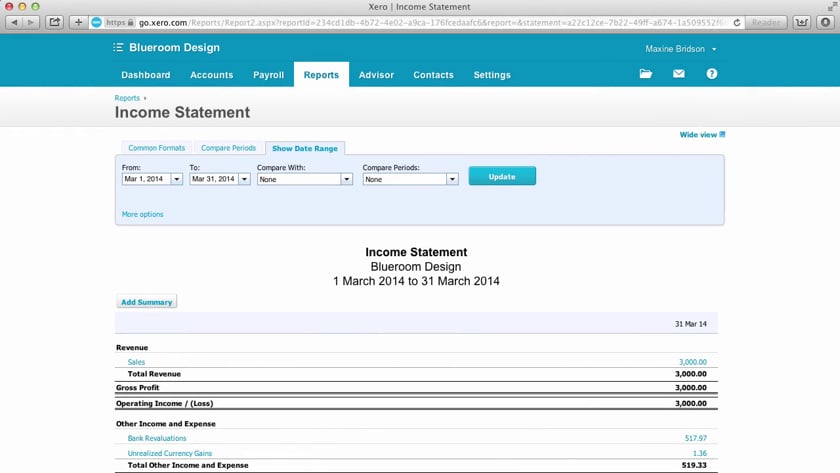The height and width of the screenshot is (473, 840).
Task: Switch to the Compare Periods tab
Action: [x=228, y=148]
